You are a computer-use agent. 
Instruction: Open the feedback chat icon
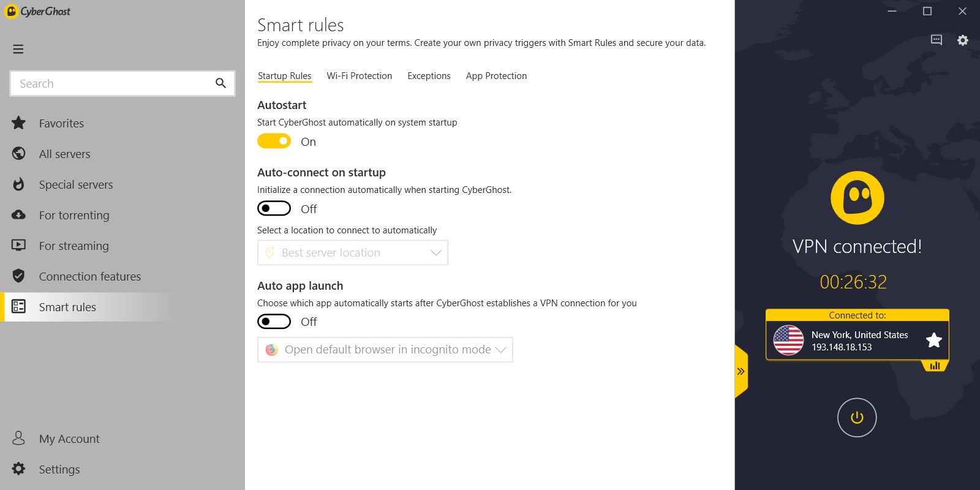[936, 40]
